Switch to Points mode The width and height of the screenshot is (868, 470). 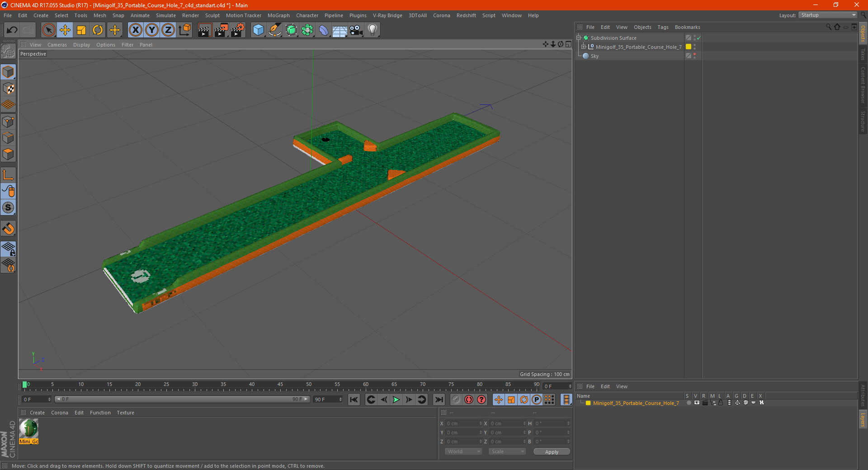coord(8,122)
